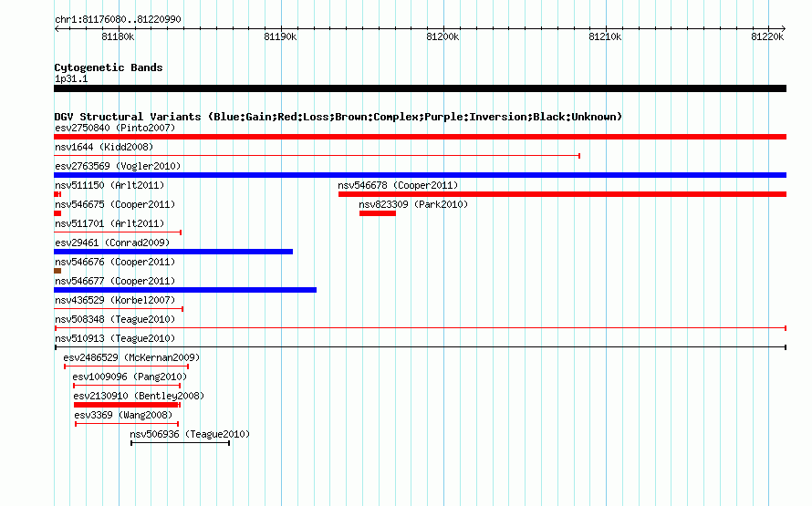Select the red esv2130910 loss bar
This screenshot has width=812, height=506.
(x=127, y=405)
